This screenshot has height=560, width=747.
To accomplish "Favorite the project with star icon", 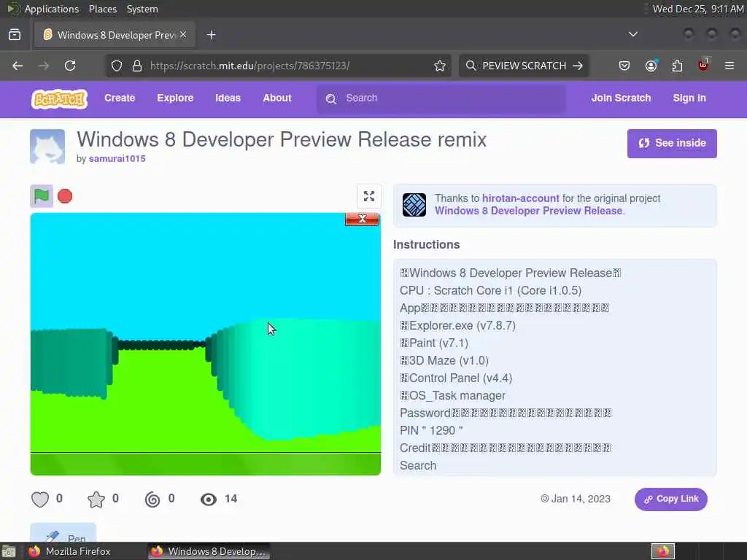I will coord(96,499).
